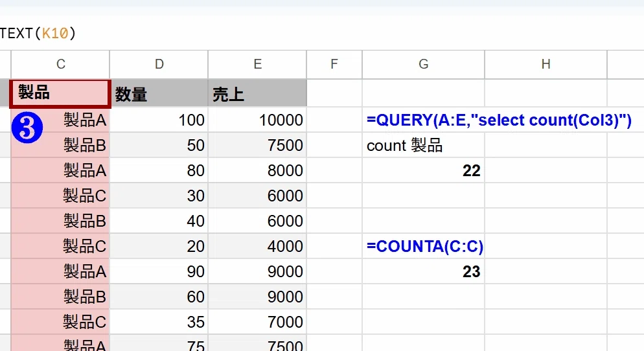Viewport: 644px width, 351px height.
Task: Click the quantity cell with 100
Action: pos(159,120)
